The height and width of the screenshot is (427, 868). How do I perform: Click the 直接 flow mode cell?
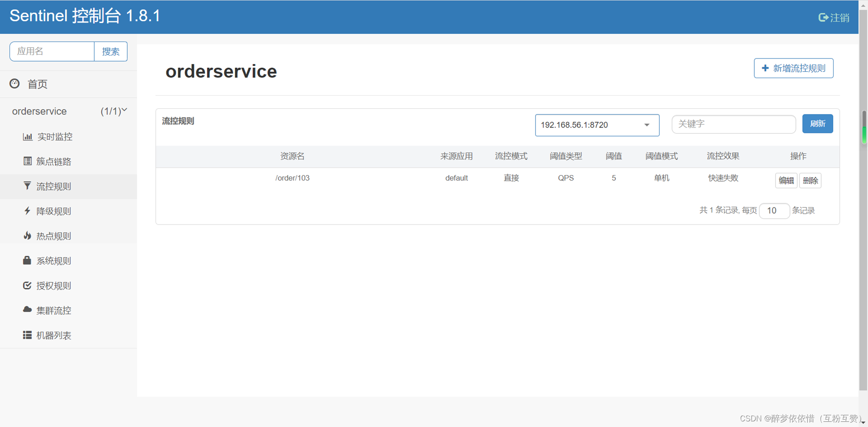point(511,178)
